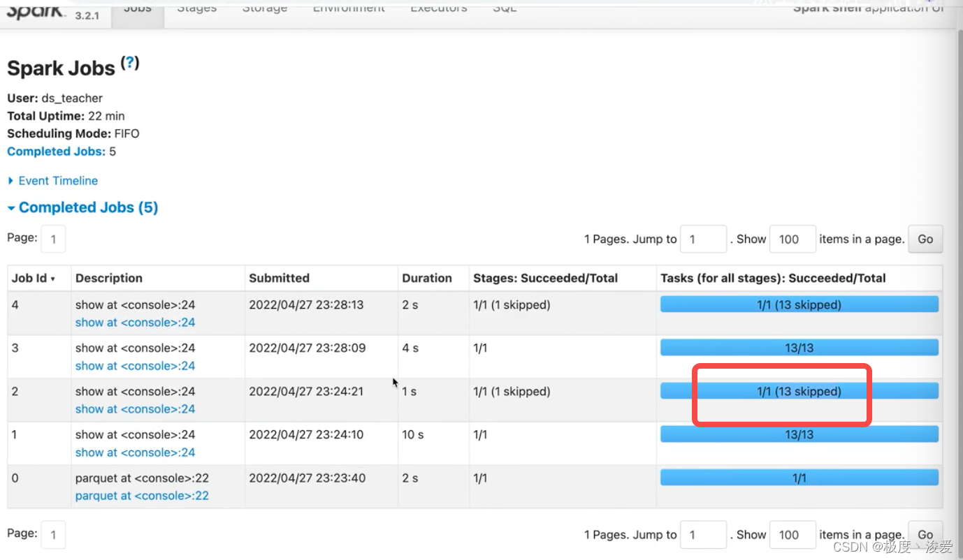963x560 pixels.
Task: Follow the Completed Jobs: summary link
Action: pos(56,152)
